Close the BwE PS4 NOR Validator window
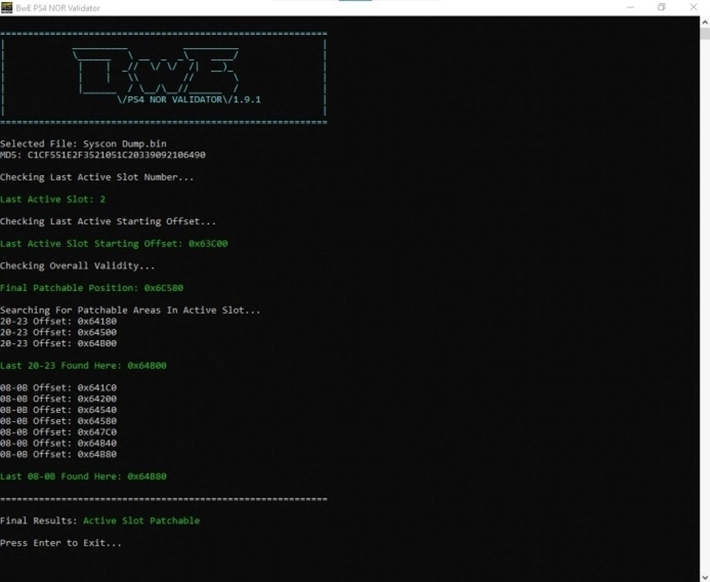 [693, 7]
